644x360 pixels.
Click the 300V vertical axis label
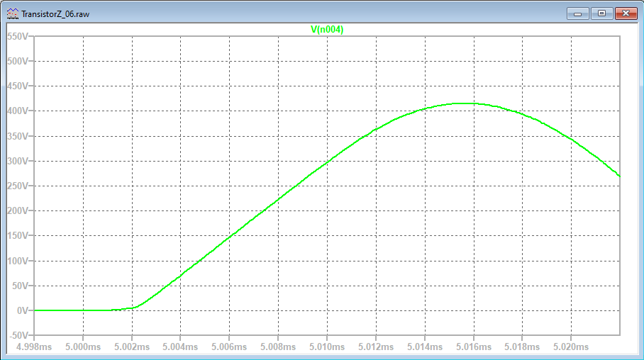click(18, 161)
